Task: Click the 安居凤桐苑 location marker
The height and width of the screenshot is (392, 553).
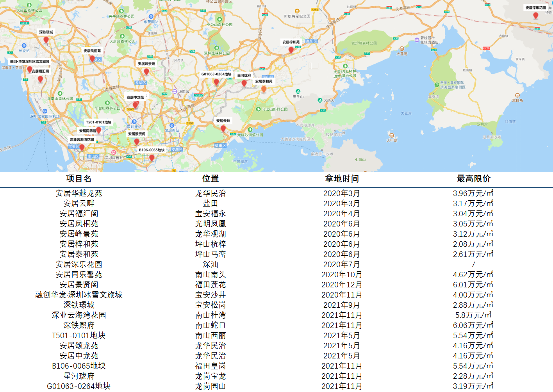Action: point(93,60)
